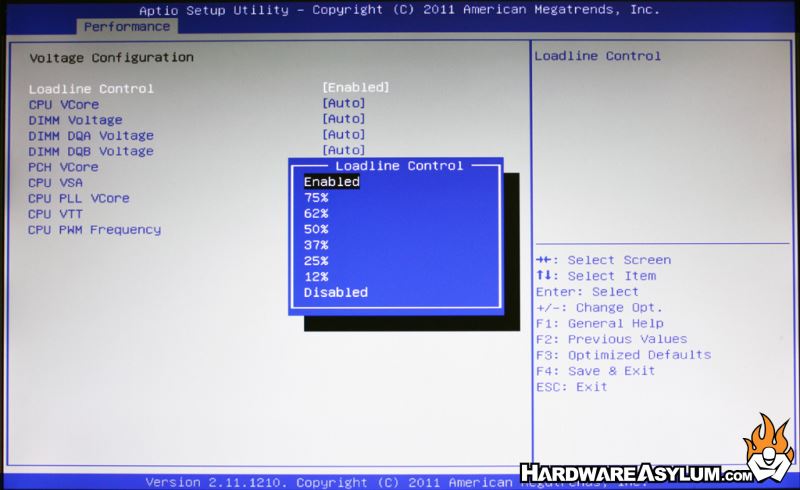Open DIMM DQA Voltage [Auto] value
The width and height of the screenshot is (800, 490).
click(x=344, y=135)
